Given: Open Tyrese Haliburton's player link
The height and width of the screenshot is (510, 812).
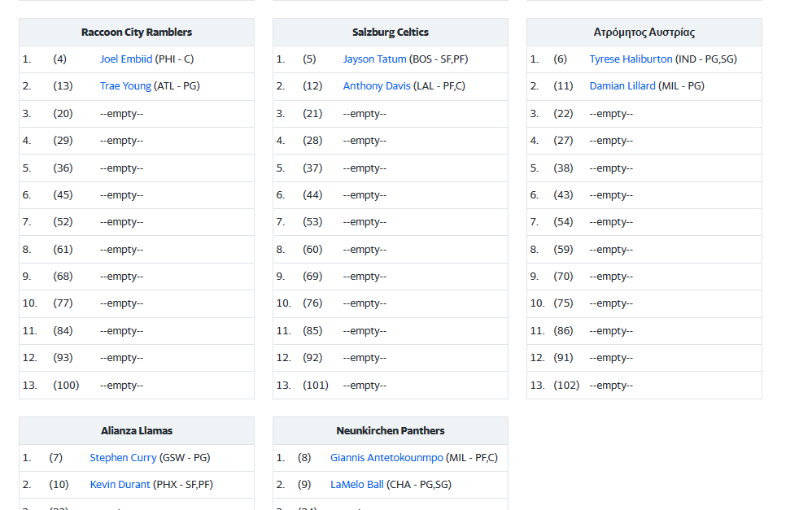Looking at the screenshot, I should point(631,59).
